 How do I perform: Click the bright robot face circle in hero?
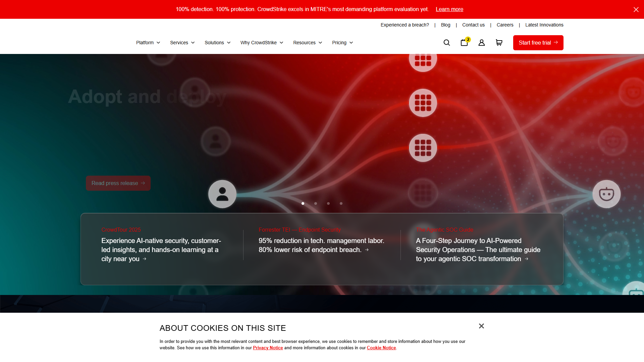(606, 194)
